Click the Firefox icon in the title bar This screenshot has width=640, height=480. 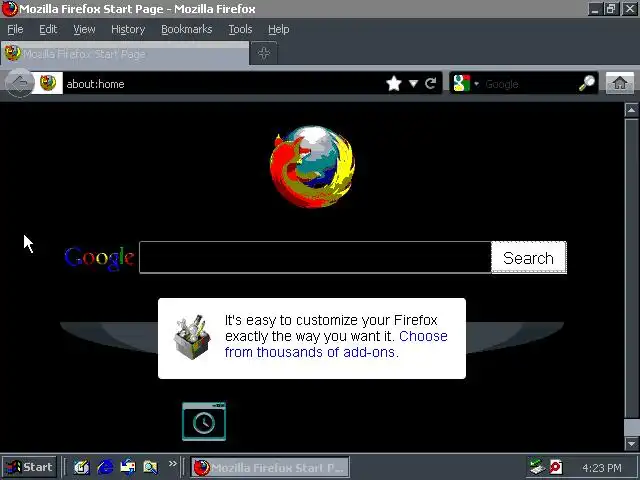[x=9, y=9]
